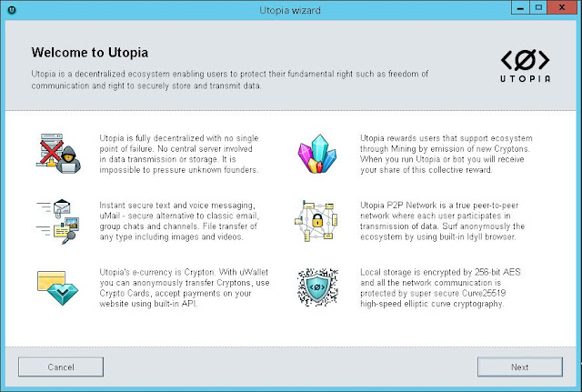Click the 'Utopia P2P Network' paragraph
The height and width of the screenshot is (392, 582).
click(443, 221)
